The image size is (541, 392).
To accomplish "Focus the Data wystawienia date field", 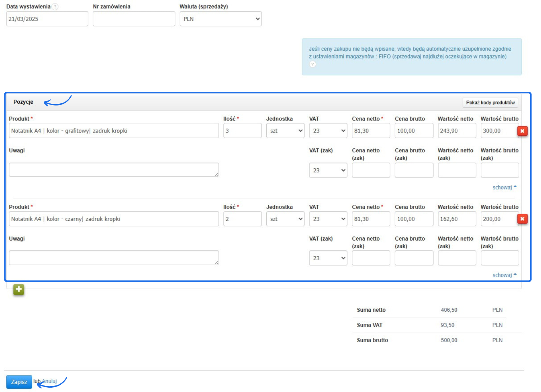I will click(47, 19).
